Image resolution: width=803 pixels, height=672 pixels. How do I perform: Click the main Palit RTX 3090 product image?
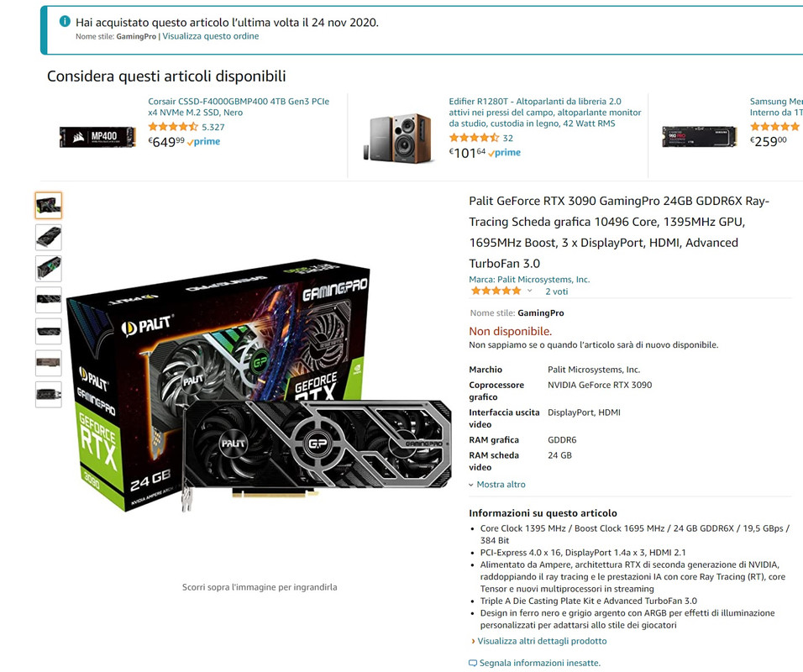tap(260, 386)
